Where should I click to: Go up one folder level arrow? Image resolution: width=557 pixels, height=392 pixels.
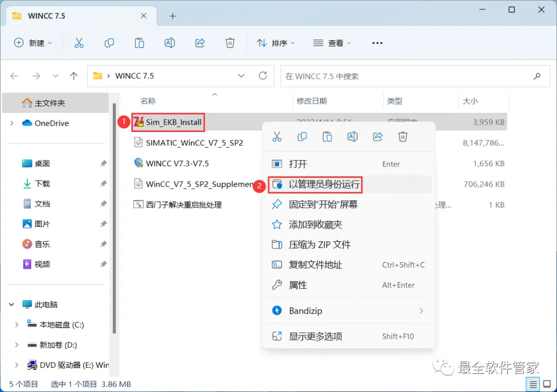(74, 76)
